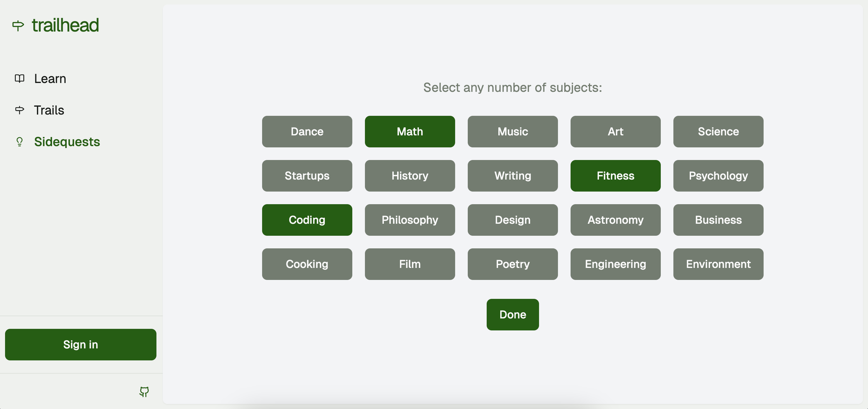Deselect the Math subject
The width and height of the screenshot is (868, 409).
(x=410, y=132)
